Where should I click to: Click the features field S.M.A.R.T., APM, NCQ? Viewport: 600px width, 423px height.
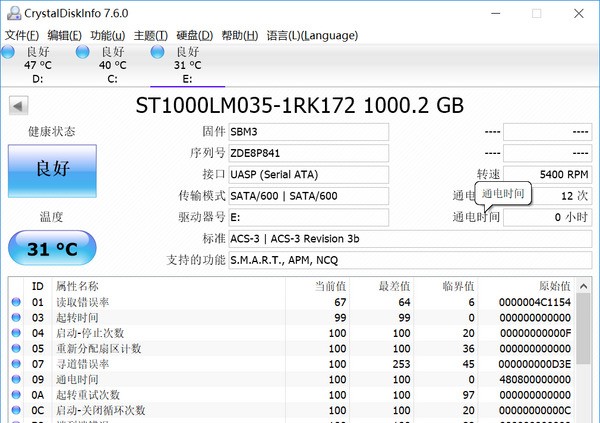click(x=410, y=260)
